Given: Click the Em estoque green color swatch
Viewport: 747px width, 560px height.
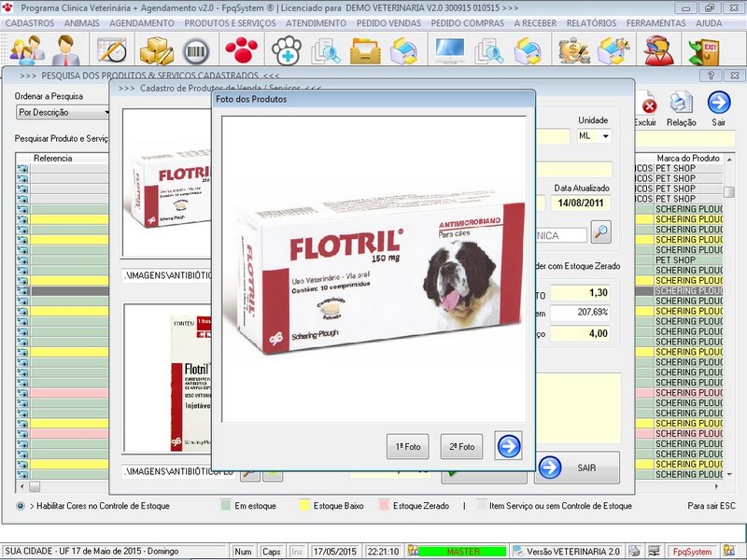Looking at the screenshot, I should (x=225, y=505).
